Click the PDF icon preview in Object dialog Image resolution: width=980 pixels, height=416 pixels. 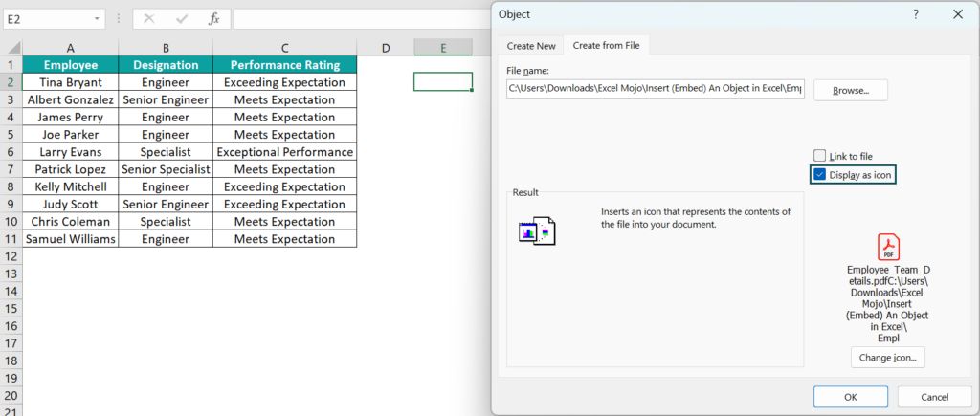pyautogui.click(x=888, y=248)
